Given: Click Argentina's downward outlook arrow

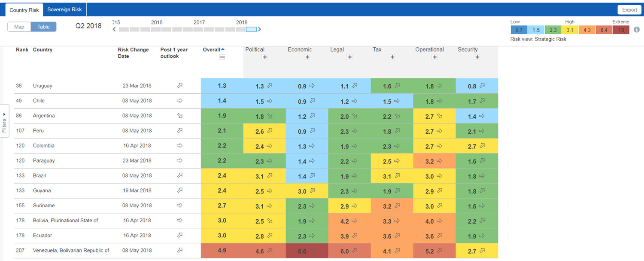Looking at the screenshot, I should coord(180,116).
